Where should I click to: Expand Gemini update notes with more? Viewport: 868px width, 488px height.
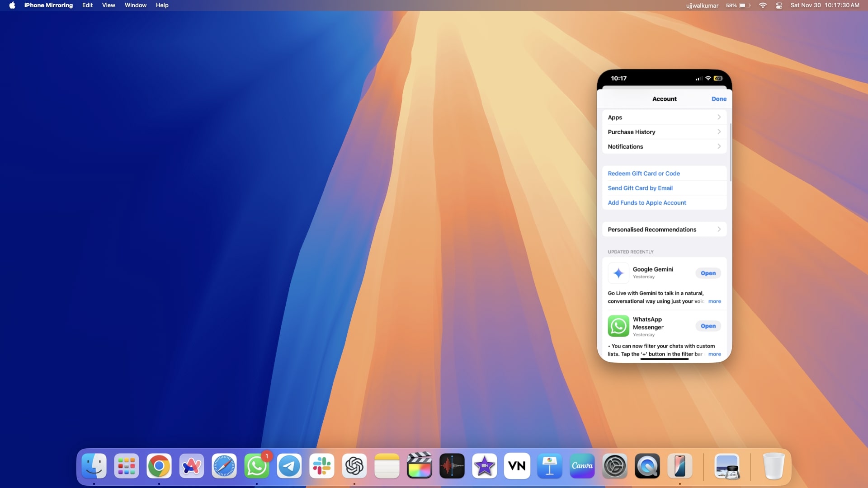coord(714,301)
